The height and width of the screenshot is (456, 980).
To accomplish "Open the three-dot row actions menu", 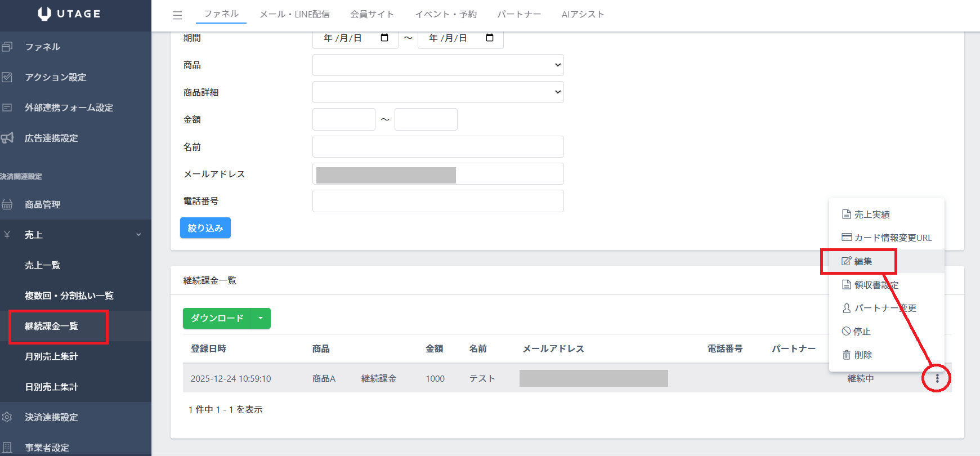I will [x=937, y=378].
